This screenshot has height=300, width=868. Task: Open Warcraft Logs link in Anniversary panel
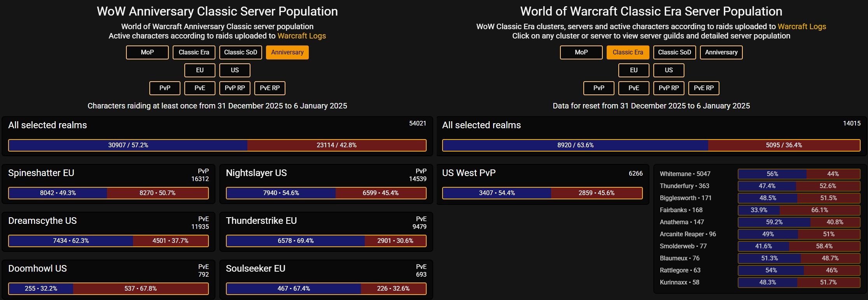[x=302, y=36]
